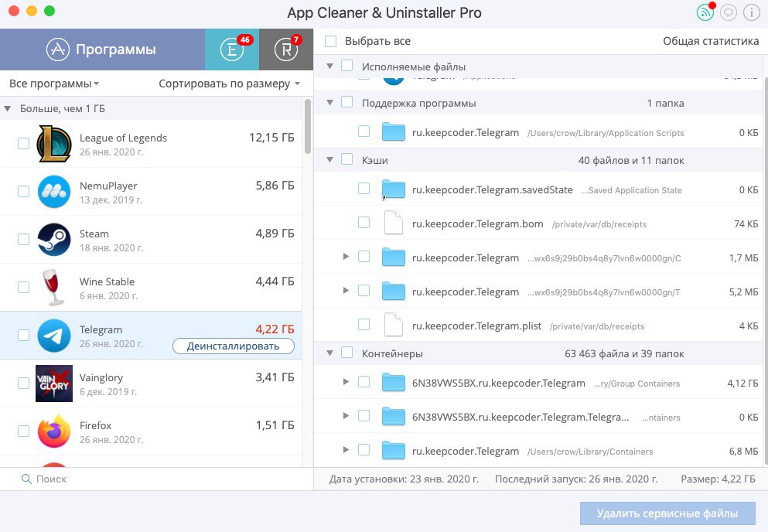
Task: Select the Vainglory app name
Action: 101,377
